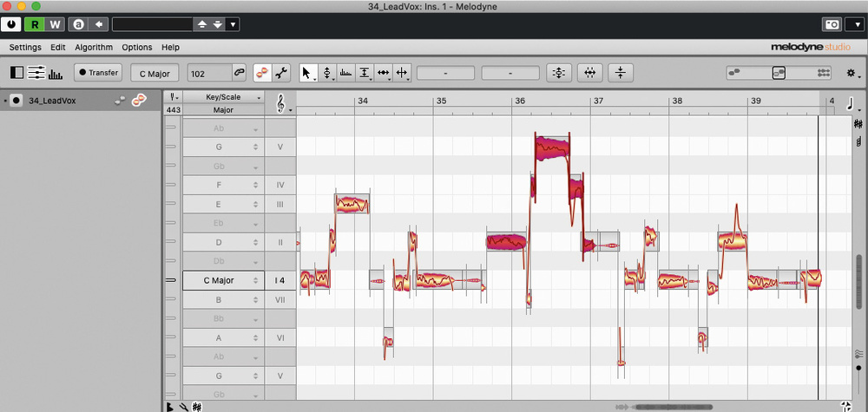Toggle the track pane visibility icon
Screen dimensions: 868x412
(16, 73)
